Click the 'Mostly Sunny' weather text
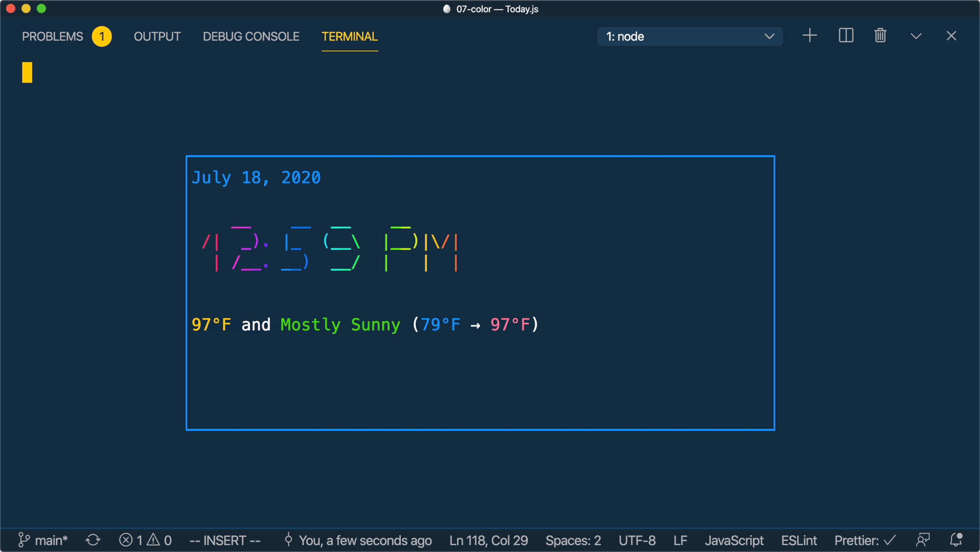Screen dimensions: 980x552 pyautogui.click(x=341, y=325)
